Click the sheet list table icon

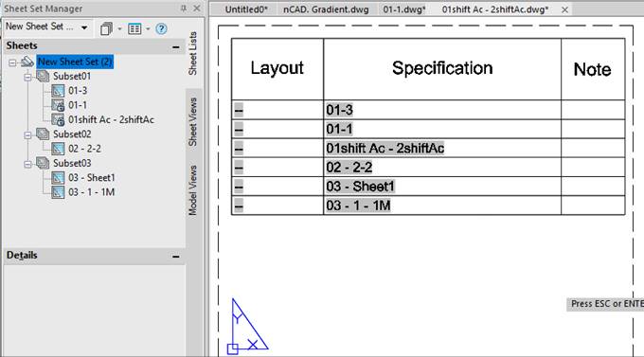click(134, 28)
